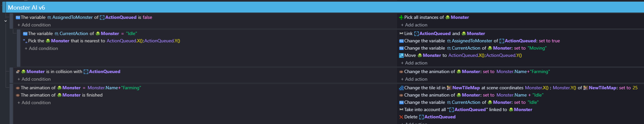Add condition under the collision with ActionQueued event
644x124 pixels.
(34, 79)
